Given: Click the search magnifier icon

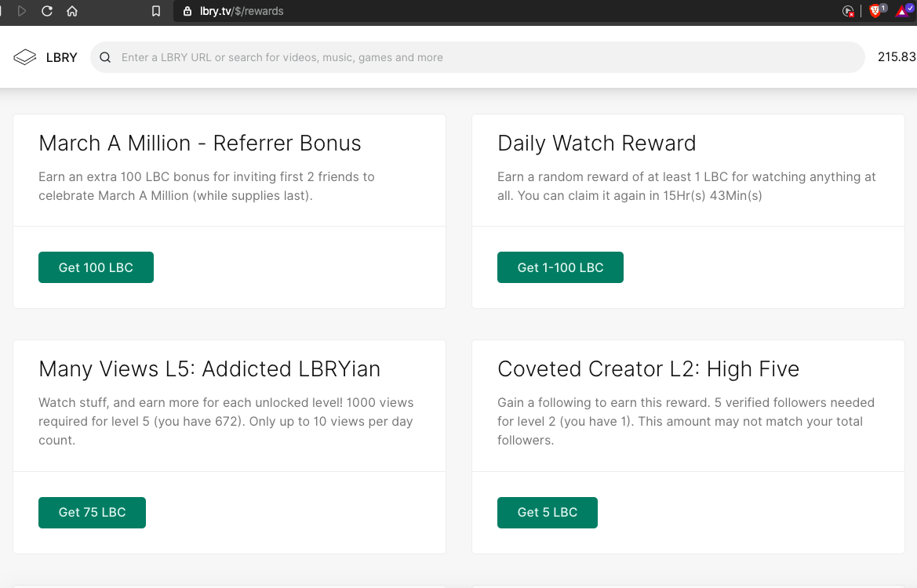Looking at the screenshot, I should click(x=105, y=57).
